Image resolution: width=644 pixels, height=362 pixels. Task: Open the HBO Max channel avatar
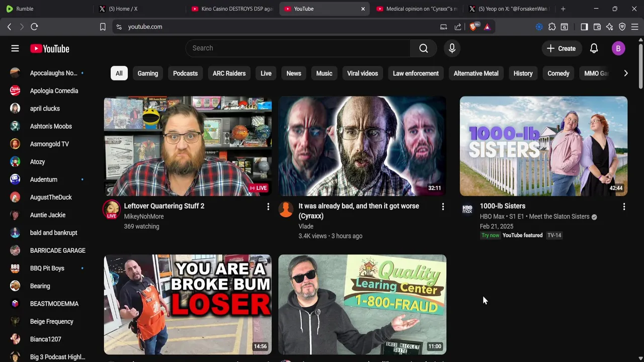[x=467, y=209]
